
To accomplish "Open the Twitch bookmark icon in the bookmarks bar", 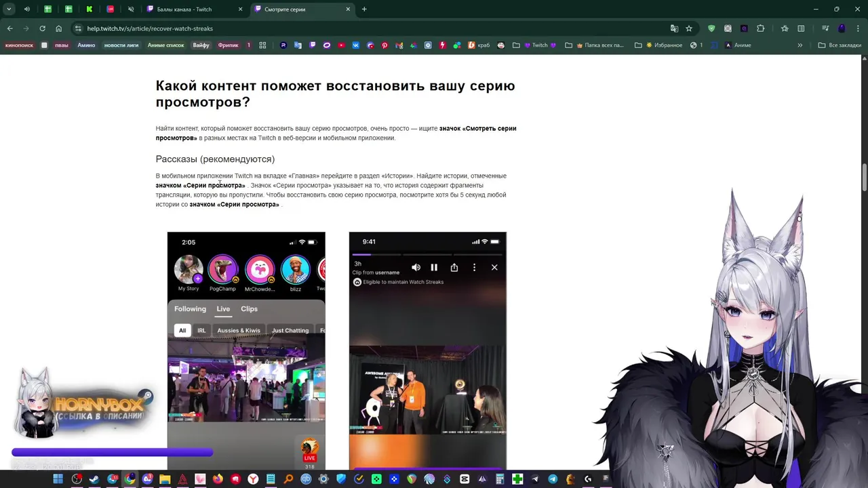I will (312, 45).
